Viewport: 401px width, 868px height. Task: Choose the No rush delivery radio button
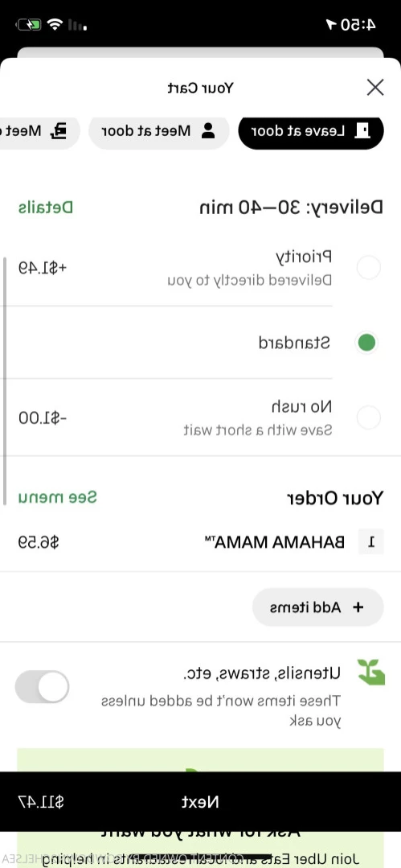pyautogui.click(x=368, y=418)
